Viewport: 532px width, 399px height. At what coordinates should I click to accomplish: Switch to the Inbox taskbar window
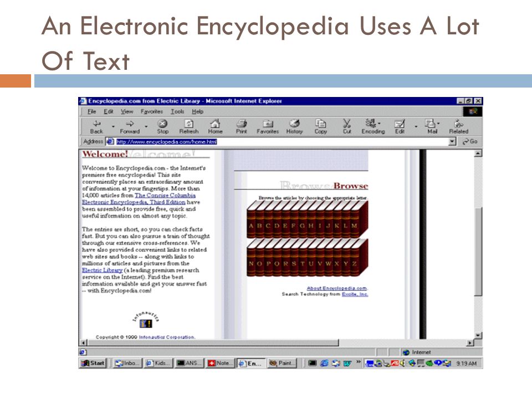pyautogui.click(x=127, y=363)
